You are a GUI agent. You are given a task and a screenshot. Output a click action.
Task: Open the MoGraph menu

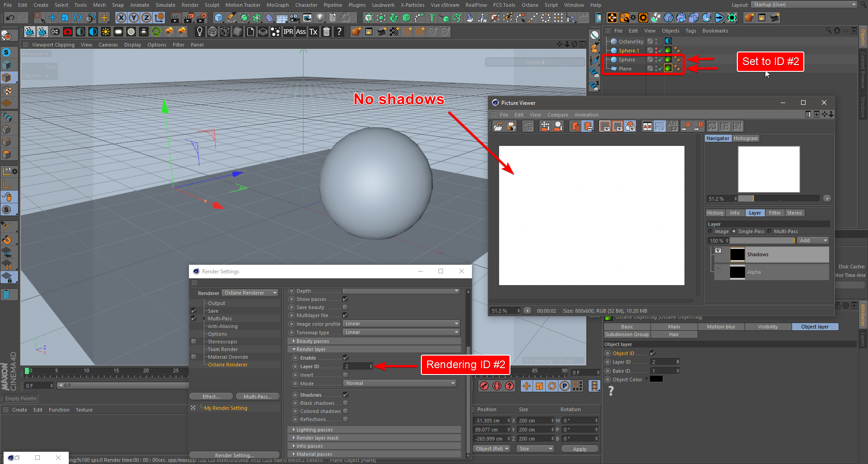click(278, 5)
